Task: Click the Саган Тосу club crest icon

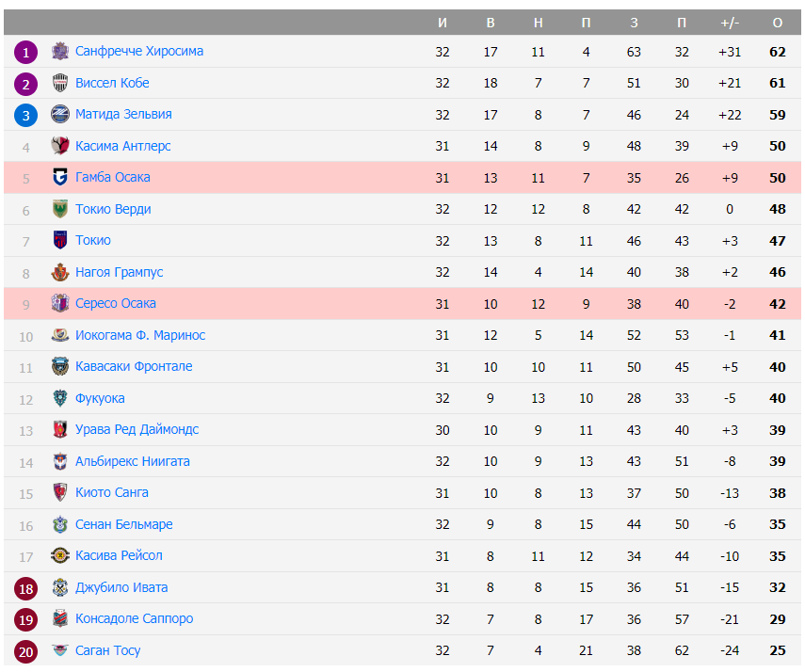Action: point(60,650)
